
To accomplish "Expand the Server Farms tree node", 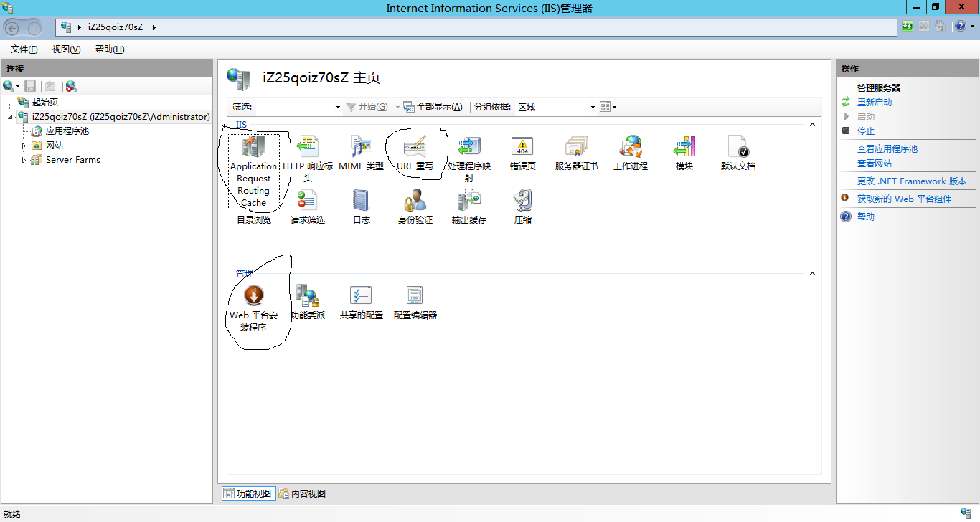I will click(24, 160).
